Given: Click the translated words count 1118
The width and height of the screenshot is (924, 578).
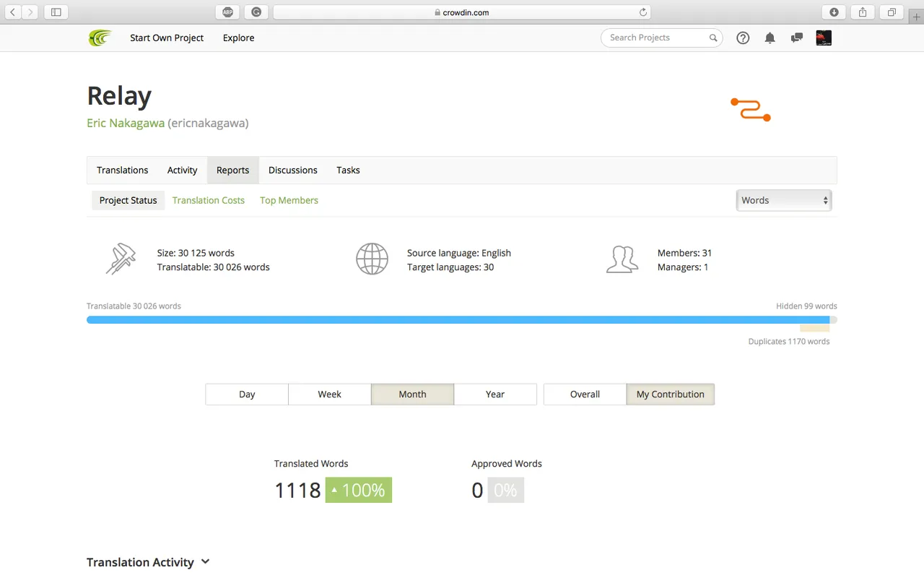Looking at the screenshot, I should [297, 490].
